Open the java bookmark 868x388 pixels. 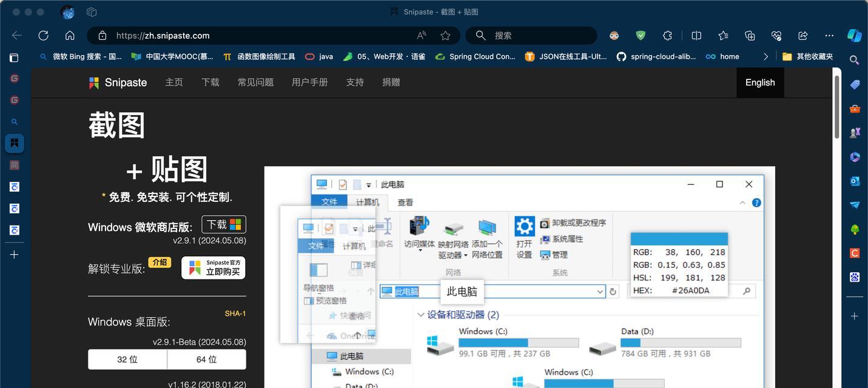pos(319,56)
